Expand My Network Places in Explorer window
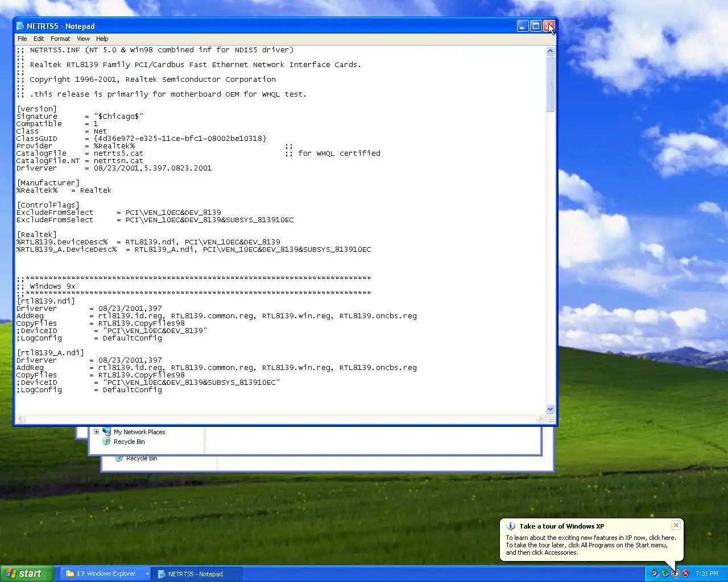The width and height of the screenshot is (728, 582). [97, 432]
